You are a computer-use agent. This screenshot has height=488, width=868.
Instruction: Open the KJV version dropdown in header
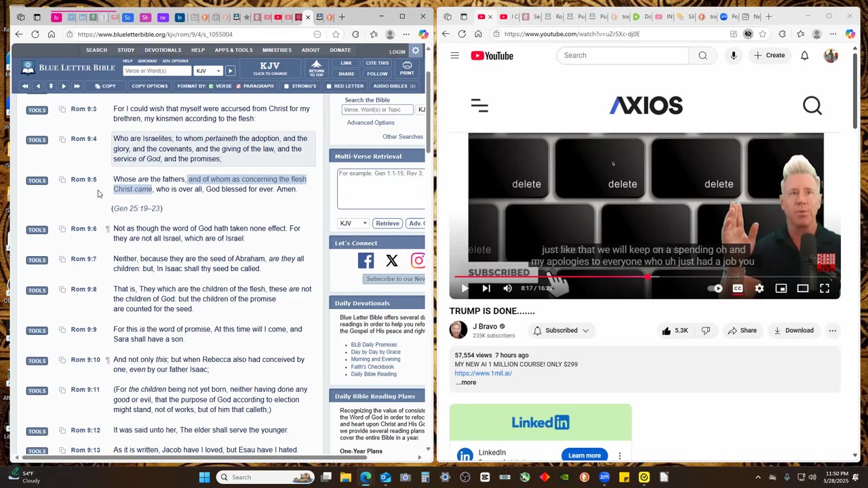click(x=208, y=70)
